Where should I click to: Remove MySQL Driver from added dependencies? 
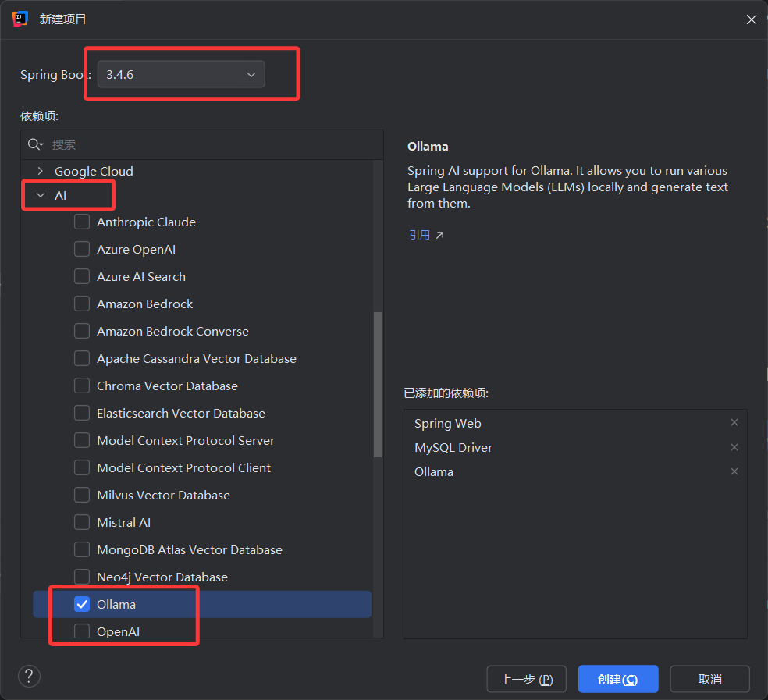click(734, 446)
